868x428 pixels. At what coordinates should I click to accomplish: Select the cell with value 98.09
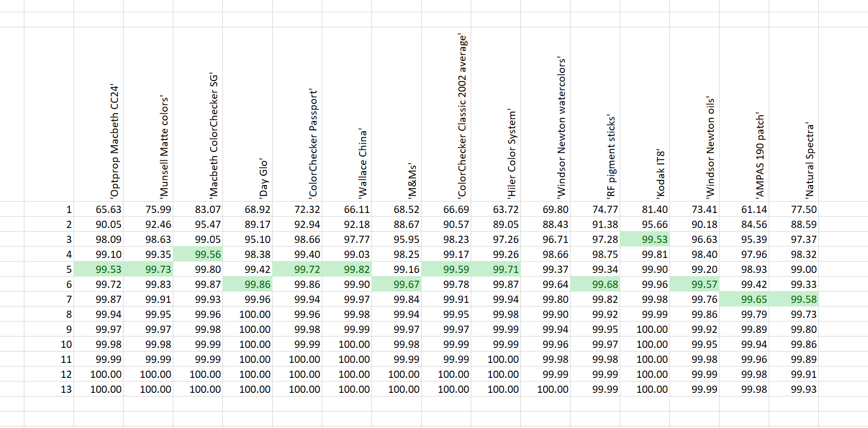click(x=98, y=239)
